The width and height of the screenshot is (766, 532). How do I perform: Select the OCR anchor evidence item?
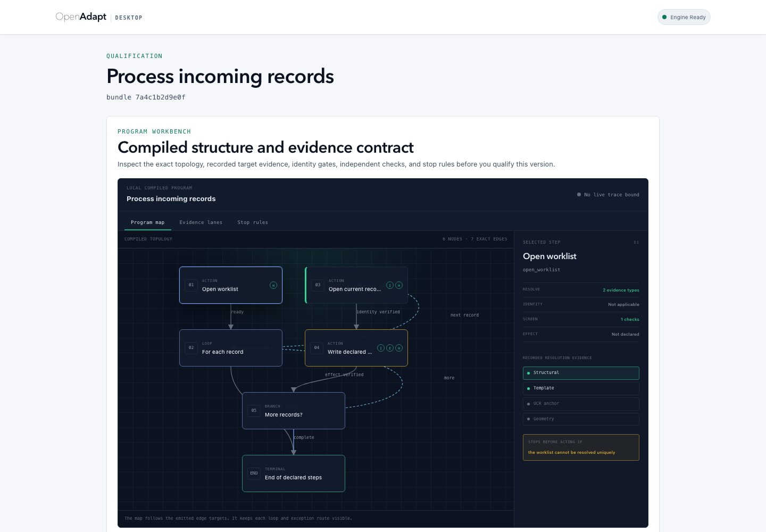(x=581, y=404)
